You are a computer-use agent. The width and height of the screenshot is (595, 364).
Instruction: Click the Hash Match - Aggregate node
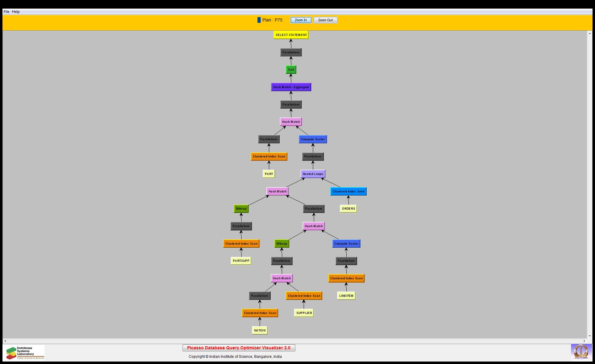coord(291,87)
